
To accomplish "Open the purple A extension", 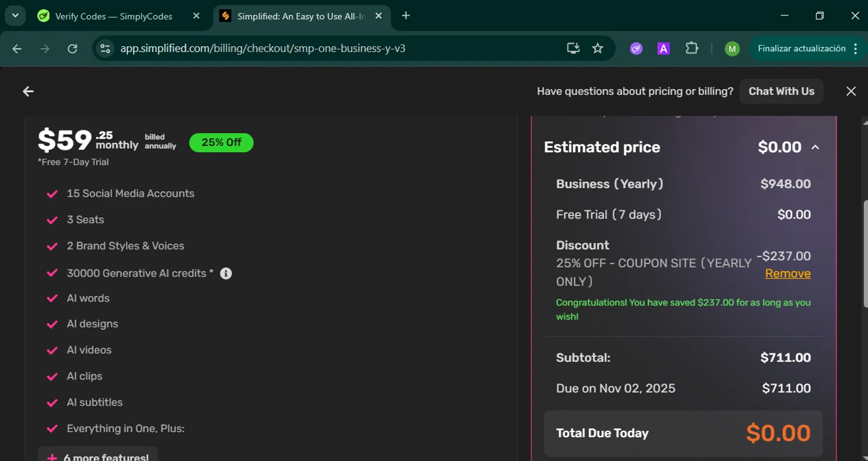I will (664, 49).
